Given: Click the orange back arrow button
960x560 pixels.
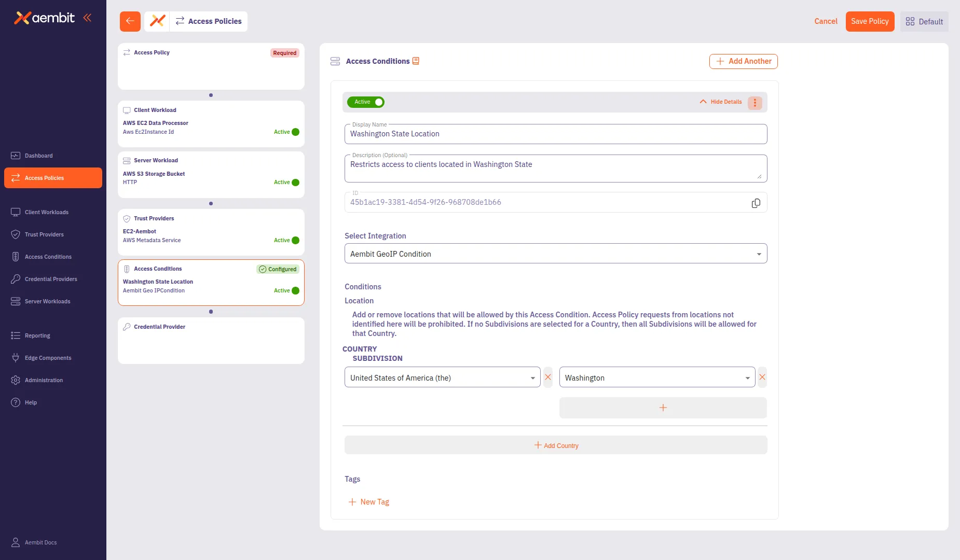Looking at the screenshot, I should click(x=130, y=21).
